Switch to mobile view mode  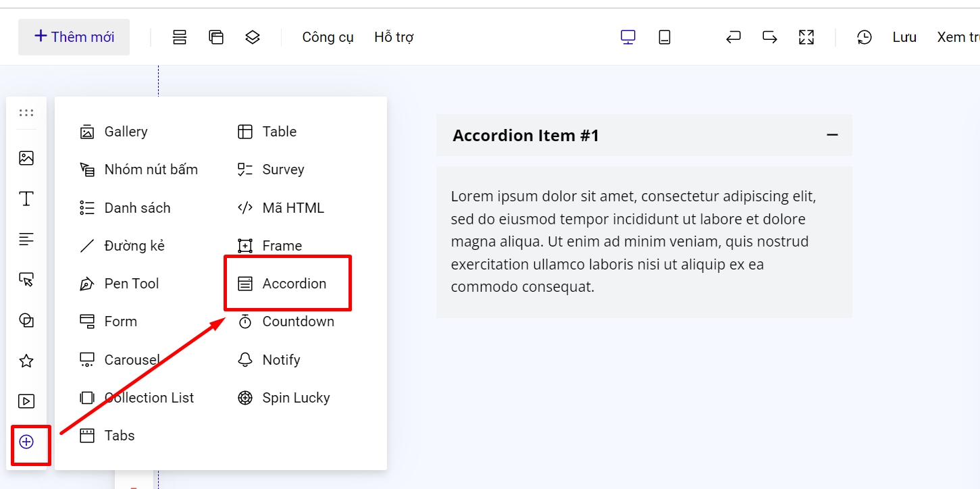665,37
